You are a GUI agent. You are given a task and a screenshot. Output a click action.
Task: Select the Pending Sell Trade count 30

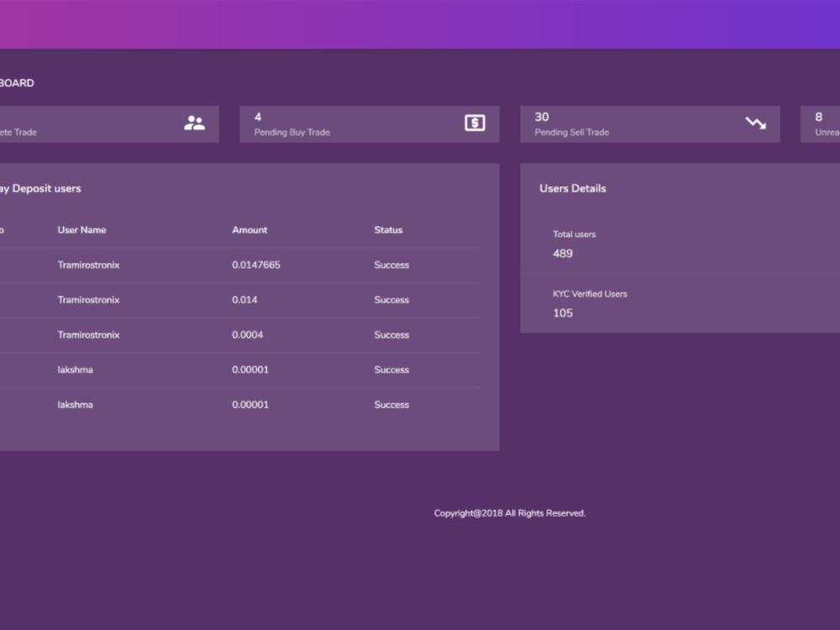tap(542, 117)
